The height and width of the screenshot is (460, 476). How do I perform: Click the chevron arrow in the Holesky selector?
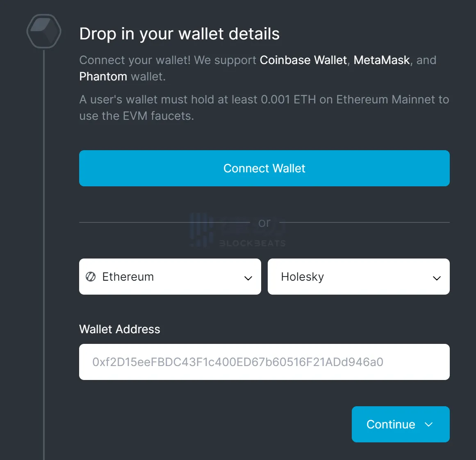pos(437,278)
